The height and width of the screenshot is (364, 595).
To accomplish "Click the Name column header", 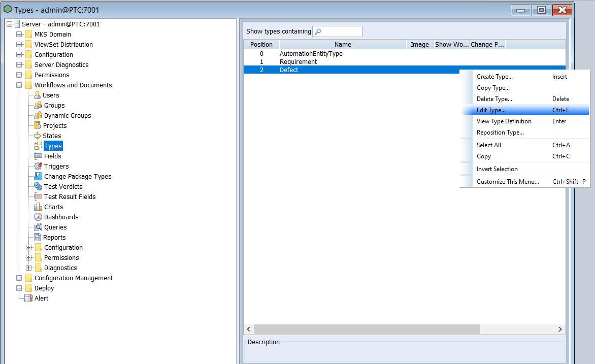I will point(343,45).
